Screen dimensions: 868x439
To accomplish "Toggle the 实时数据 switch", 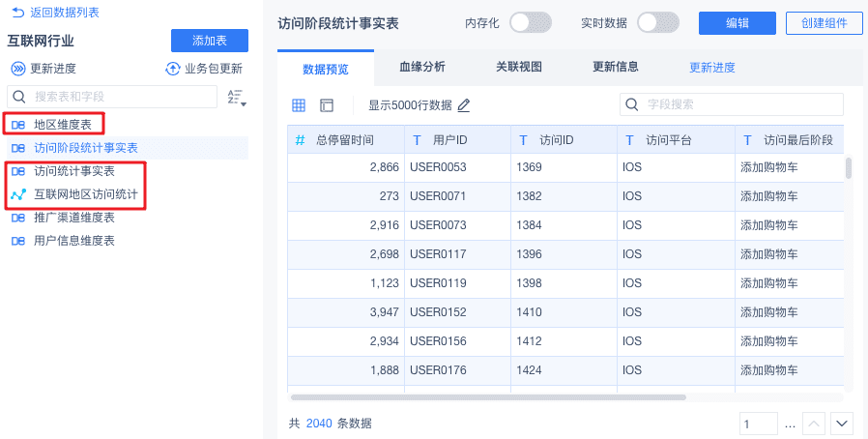I will pyautogui.click(x=658, y=22).
